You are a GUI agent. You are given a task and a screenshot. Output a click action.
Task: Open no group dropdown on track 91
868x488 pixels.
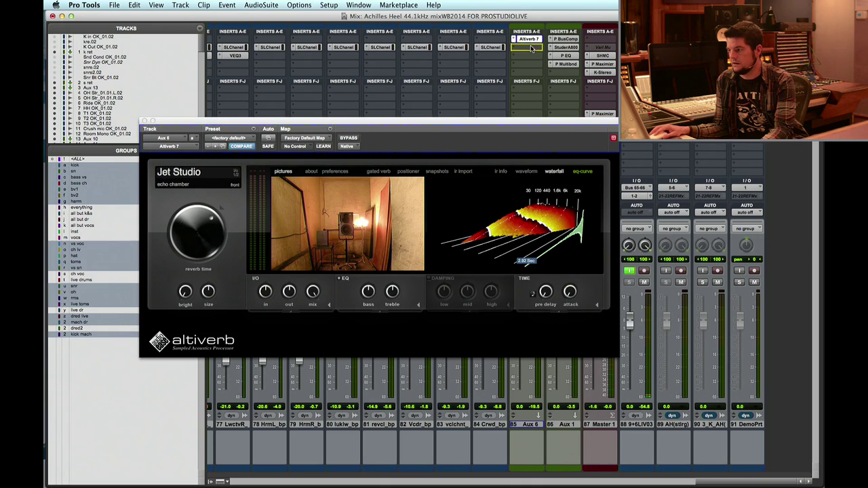coord(746,228)
